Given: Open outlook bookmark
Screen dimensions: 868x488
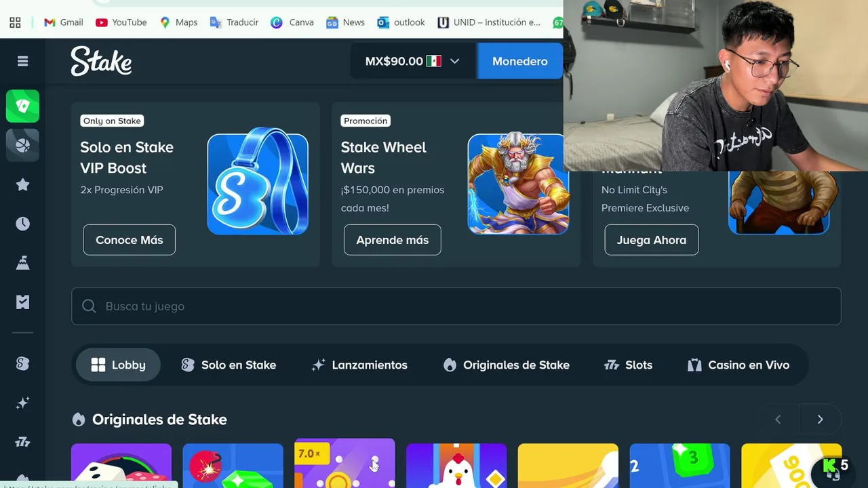Looking at the screenshot, I should [x=401, y=22].
